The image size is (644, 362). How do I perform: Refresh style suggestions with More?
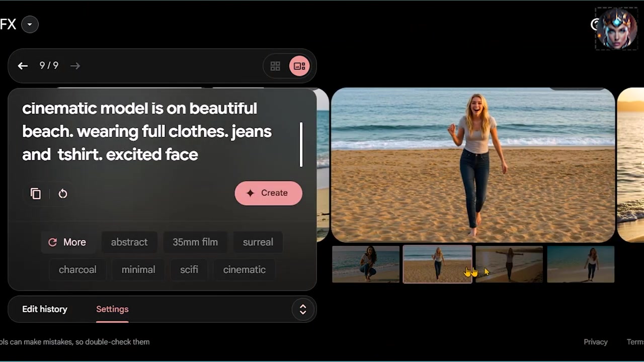click(x=67, y=242)
